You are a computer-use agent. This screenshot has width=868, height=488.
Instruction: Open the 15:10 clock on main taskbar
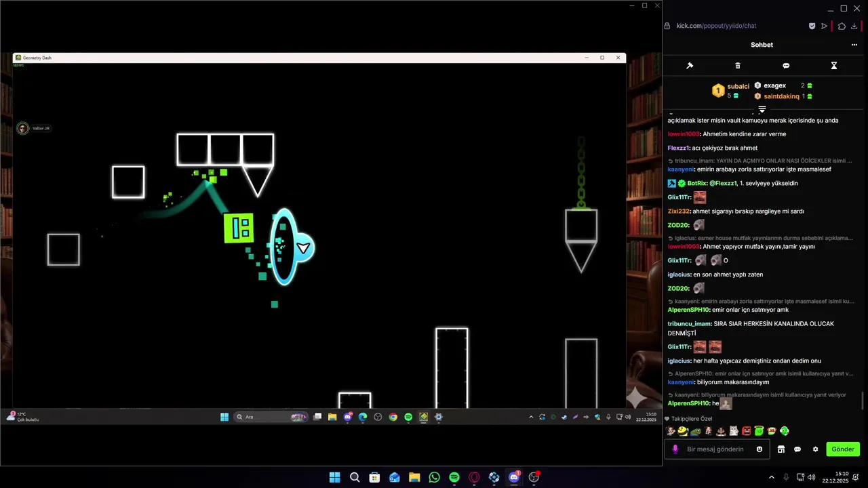835,477
